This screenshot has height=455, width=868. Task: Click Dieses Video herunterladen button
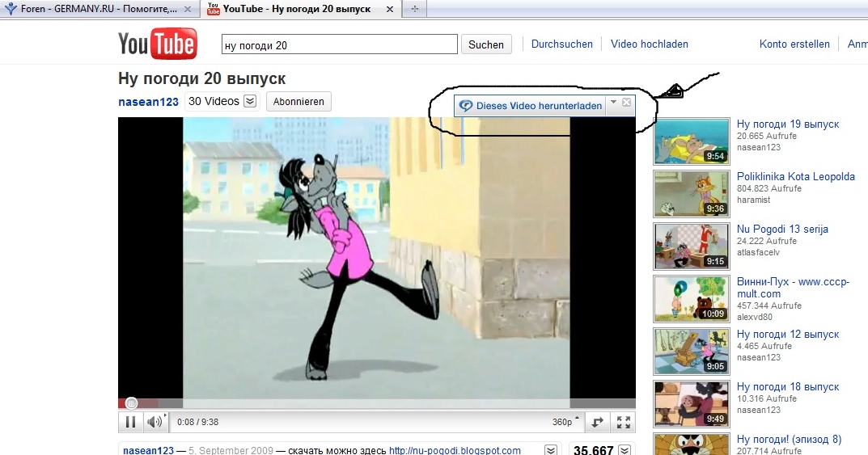point(531,106)
